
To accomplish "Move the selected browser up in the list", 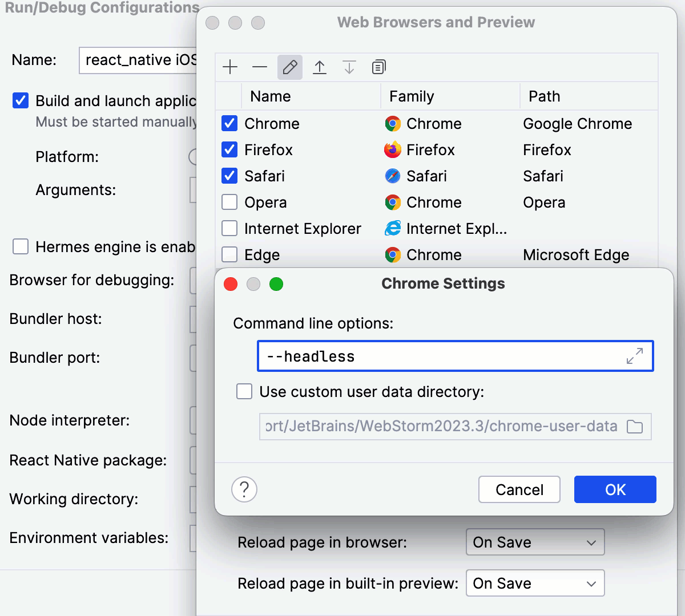I will 320,67.
